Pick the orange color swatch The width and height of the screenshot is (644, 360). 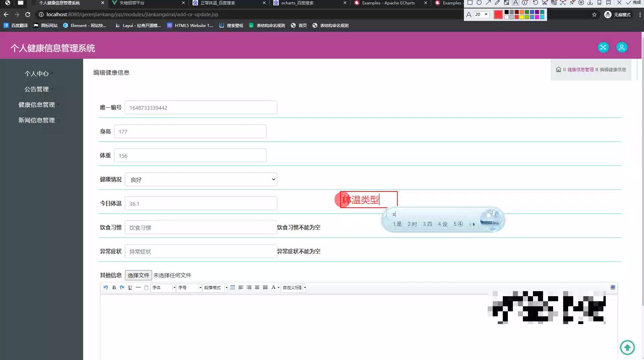(522, 12)
